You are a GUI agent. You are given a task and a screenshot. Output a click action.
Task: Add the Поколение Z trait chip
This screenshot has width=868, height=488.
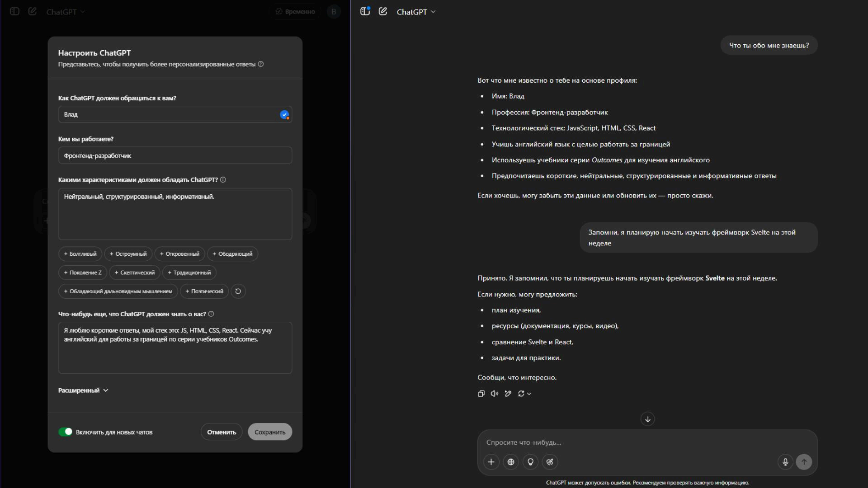[83, 272]
